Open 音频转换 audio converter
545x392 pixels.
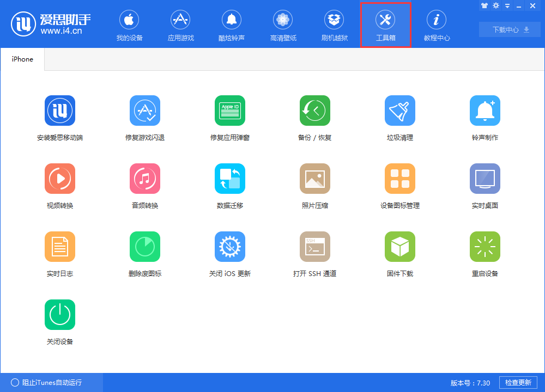point(145,179)
